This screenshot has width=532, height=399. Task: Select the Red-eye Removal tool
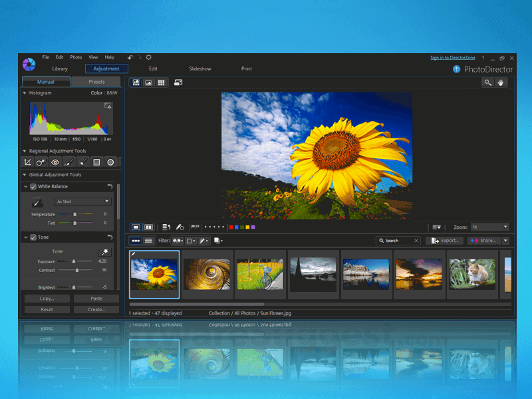55,162
